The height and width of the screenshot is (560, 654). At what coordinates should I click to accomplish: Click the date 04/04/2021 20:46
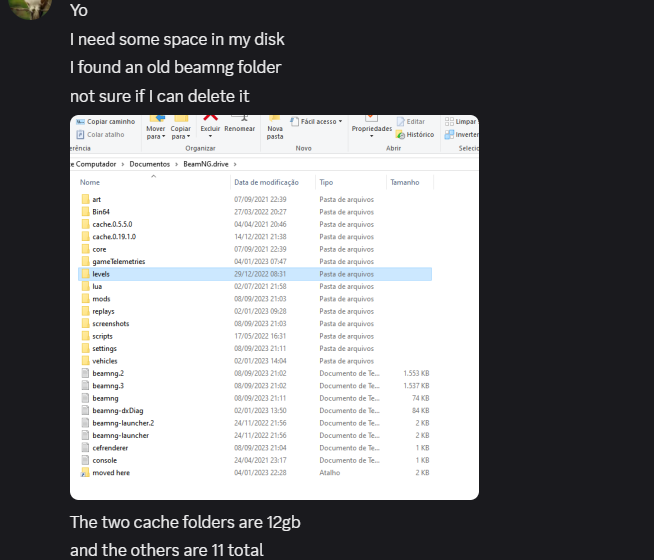pyautogui.click(x=260, y=224)
